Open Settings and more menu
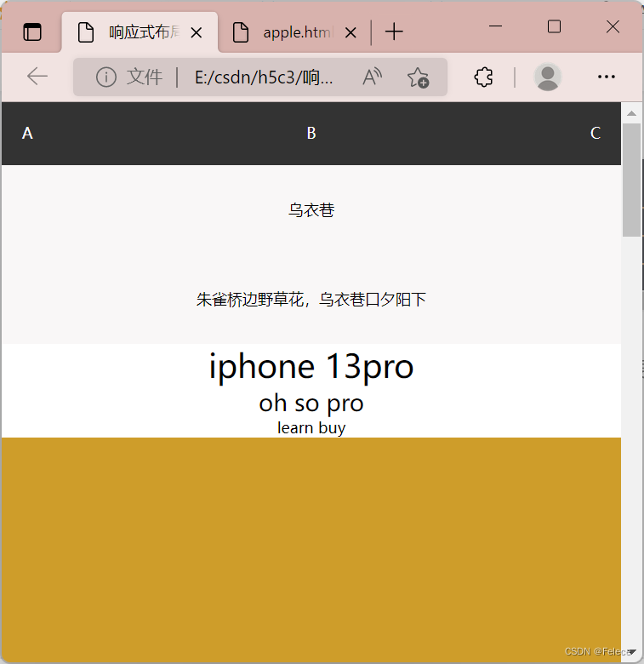The width and height of the screenshot is (644, 664). pos(607,77)
